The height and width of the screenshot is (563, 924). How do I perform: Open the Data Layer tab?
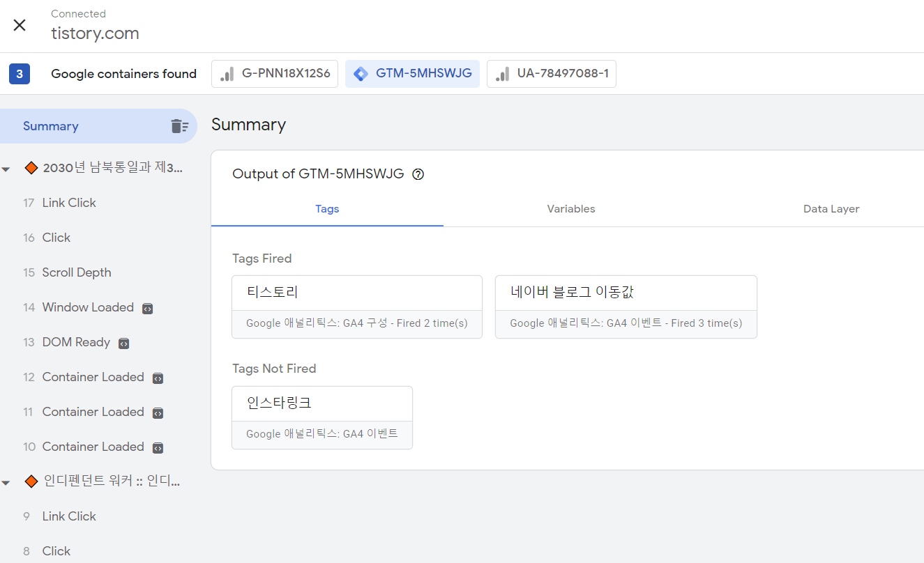click(831, 209)
